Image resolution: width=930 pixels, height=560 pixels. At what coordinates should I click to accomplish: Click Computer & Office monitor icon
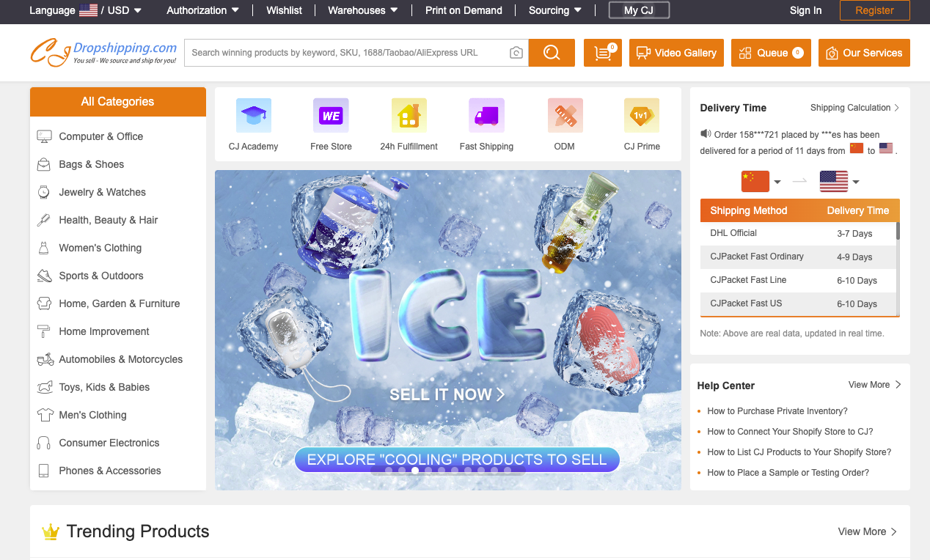coord(45,136)
